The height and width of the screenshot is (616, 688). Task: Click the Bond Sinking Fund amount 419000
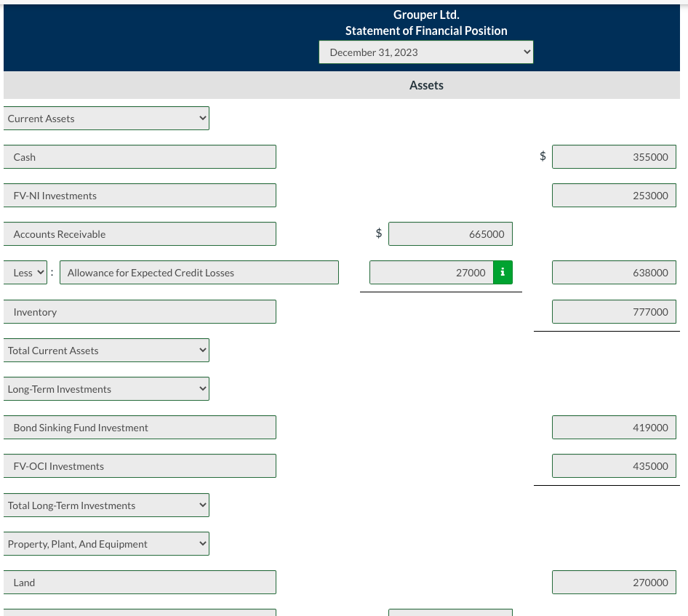point(614,428)
